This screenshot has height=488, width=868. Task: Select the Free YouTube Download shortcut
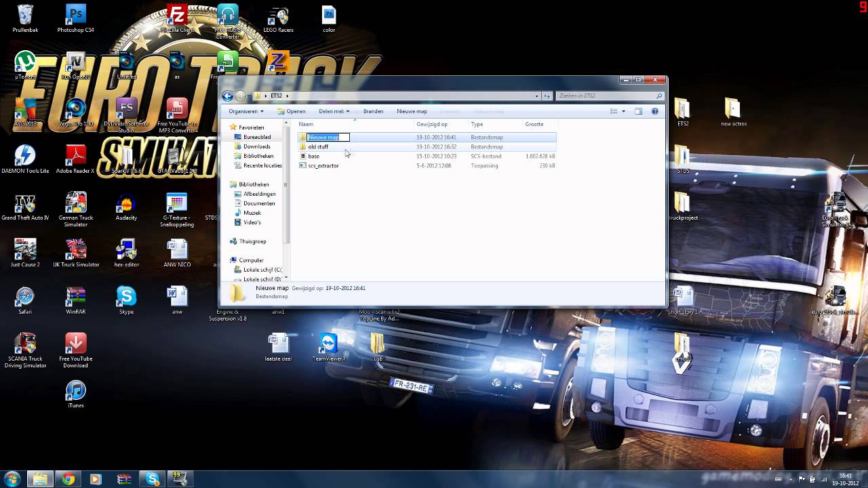[x=75, y=350]
